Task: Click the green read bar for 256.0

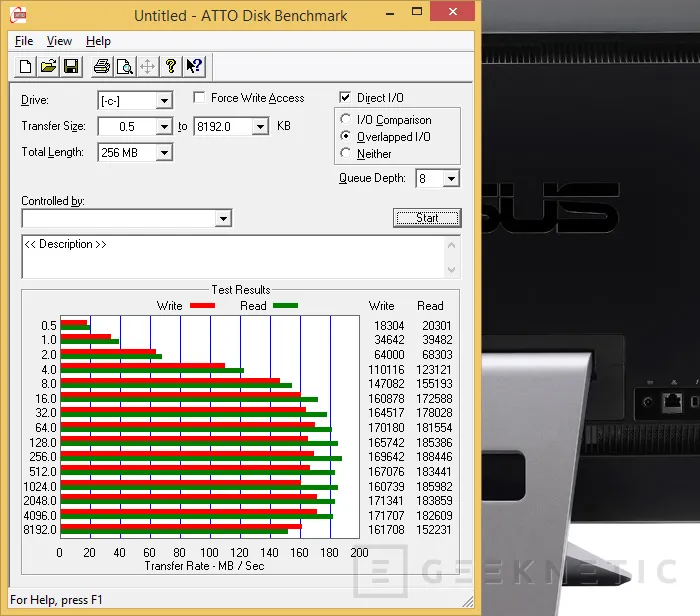Action: coord(201,458)
